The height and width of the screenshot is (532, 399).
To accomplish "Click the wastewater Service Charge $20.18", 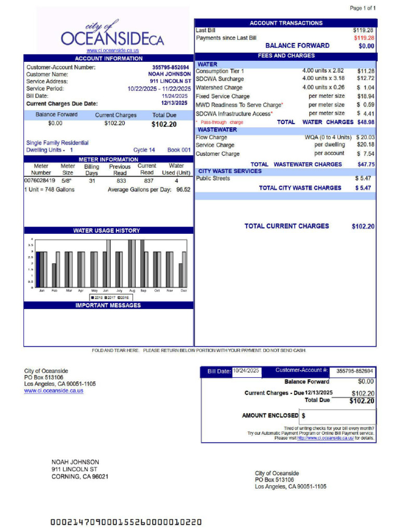I will coord(366,144).
